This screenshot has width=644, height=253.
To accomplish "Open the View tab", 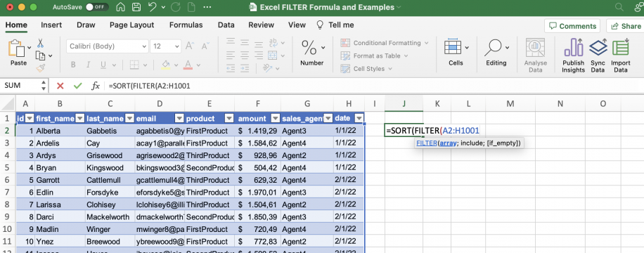I will tap(297, 25).
